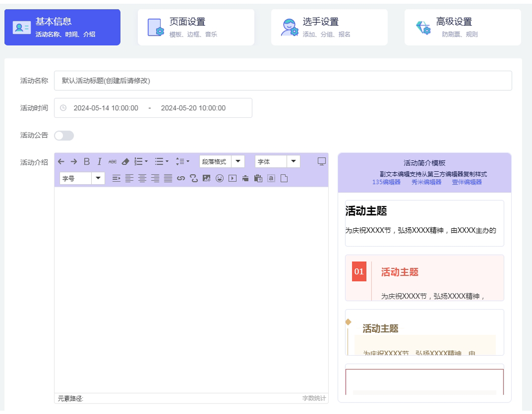
Task: Click inside the 活动介绍 editor body
Action: click(191, 290)
